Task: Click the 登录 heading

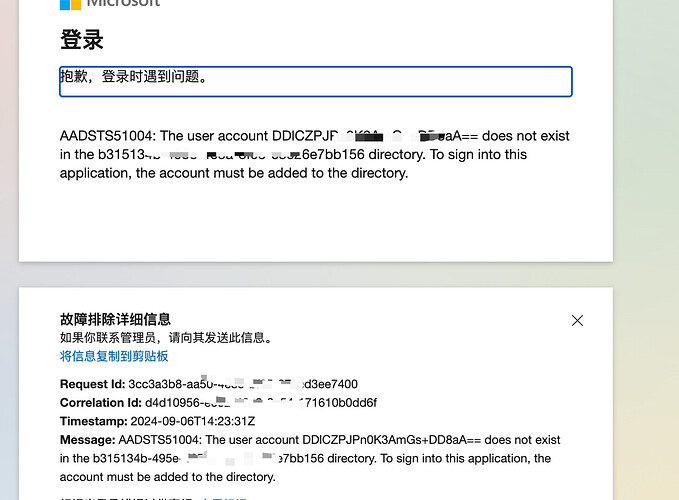Action: [x=82, y=40]
